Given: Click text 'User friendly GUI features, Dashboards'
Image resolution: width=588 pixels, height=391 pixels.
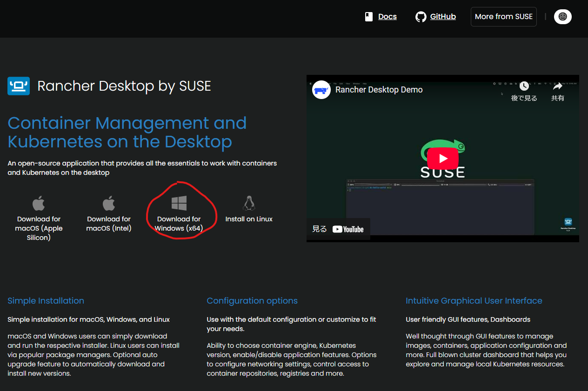Looking at the screenshot, I should coord(468,319).
